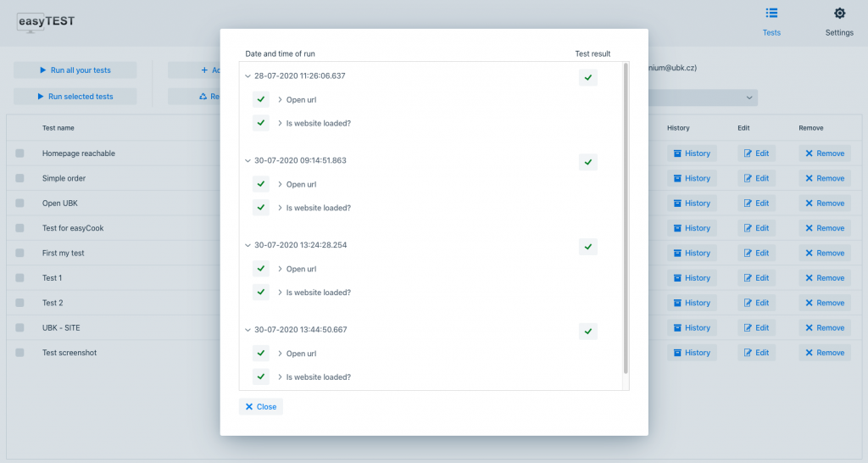868x463 pixels.
Task: Click 'Test for easyCook' test name
Action: click(x=73, y=228)
